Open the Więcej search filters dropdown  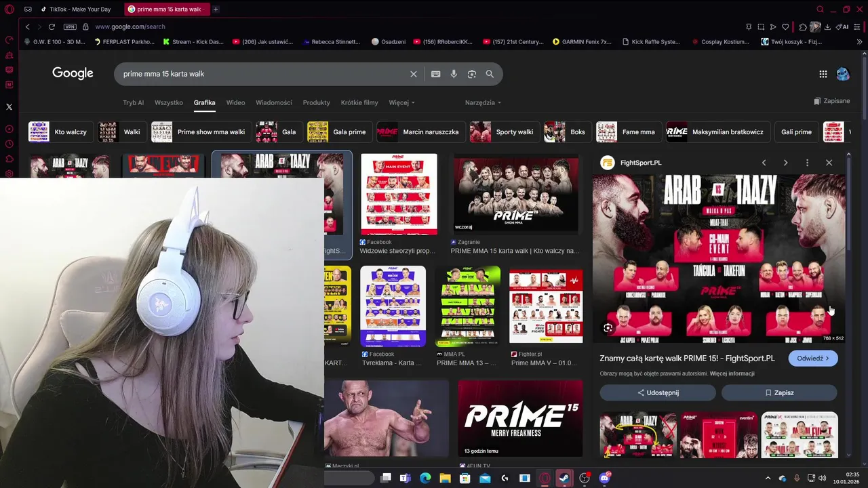401,103
